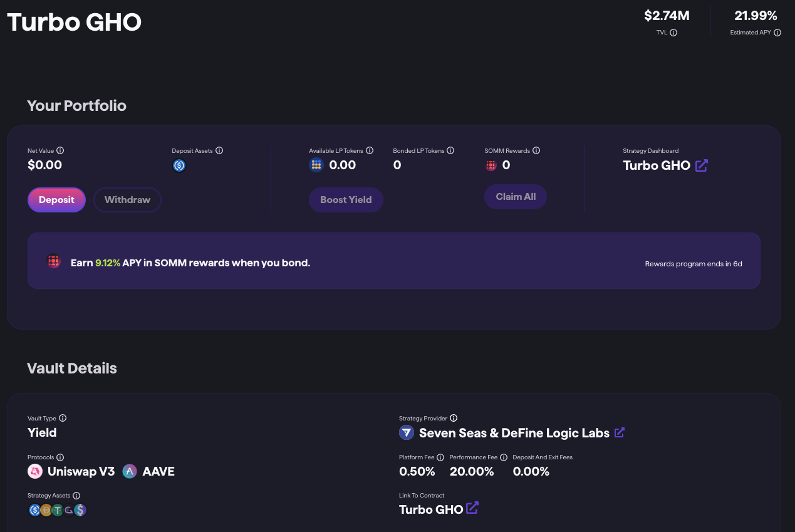
Task: Click the Estimated APY info icon
Action: point(777,33)
